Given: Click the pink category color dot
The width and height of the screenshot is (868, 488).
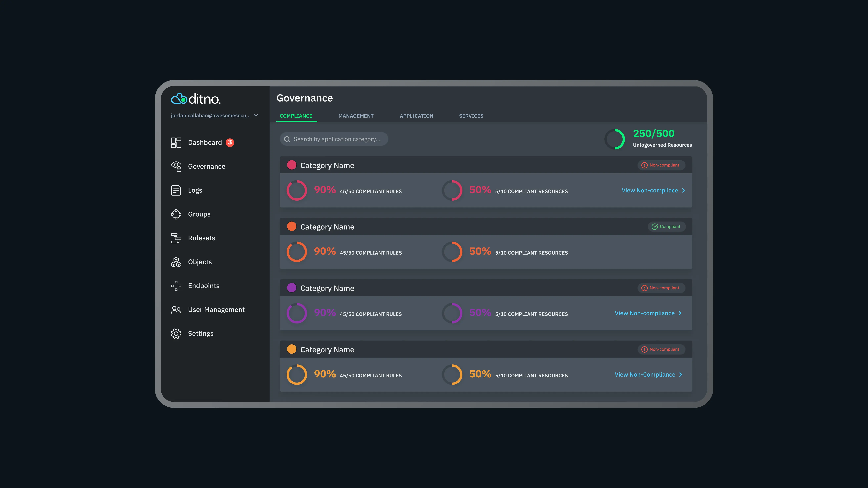Looking at the screenshot, I should (291, 165).
